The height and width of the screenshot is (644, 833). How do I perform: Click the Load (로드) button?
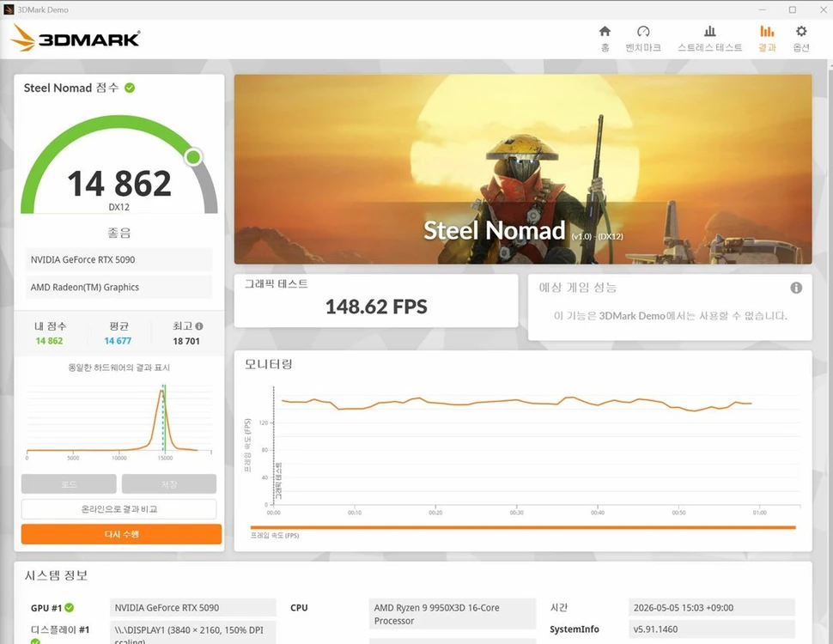(x=69, y=484)
